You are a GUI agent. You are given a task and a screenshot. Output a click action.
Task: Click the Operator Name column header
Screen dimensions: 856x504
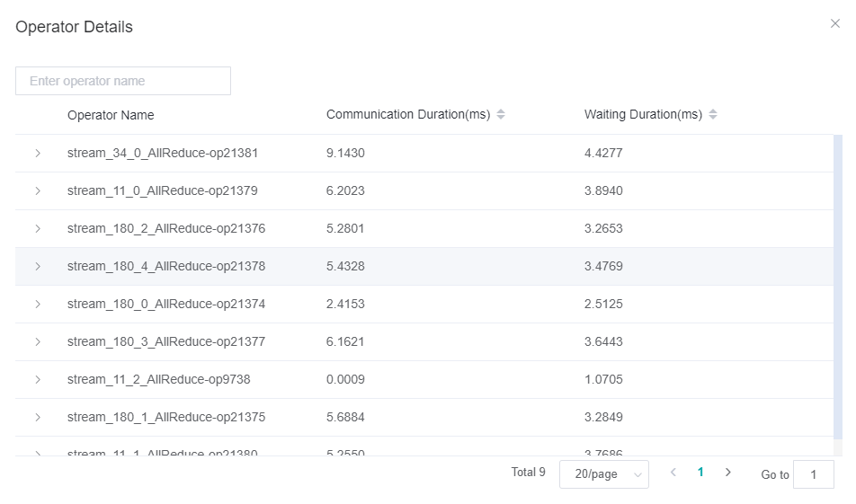111,115
